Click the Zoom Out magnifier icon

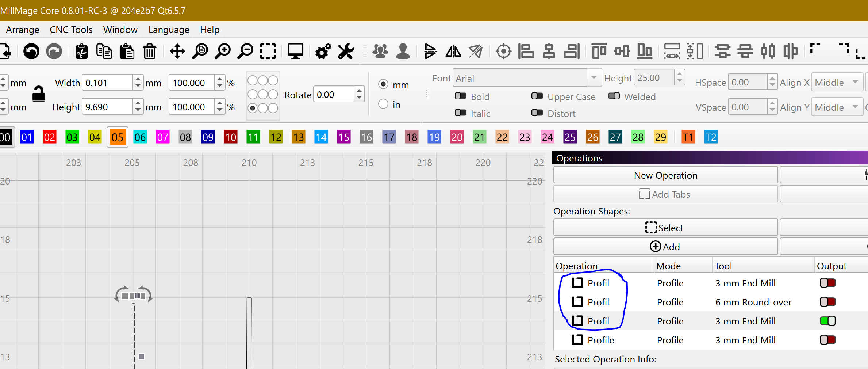click(x=246, y=51)
